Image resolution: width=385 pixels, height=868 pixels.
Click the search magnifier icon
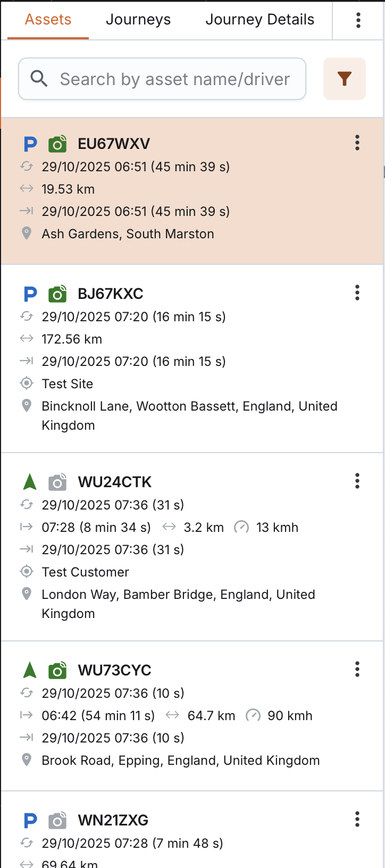pos(39,79)
